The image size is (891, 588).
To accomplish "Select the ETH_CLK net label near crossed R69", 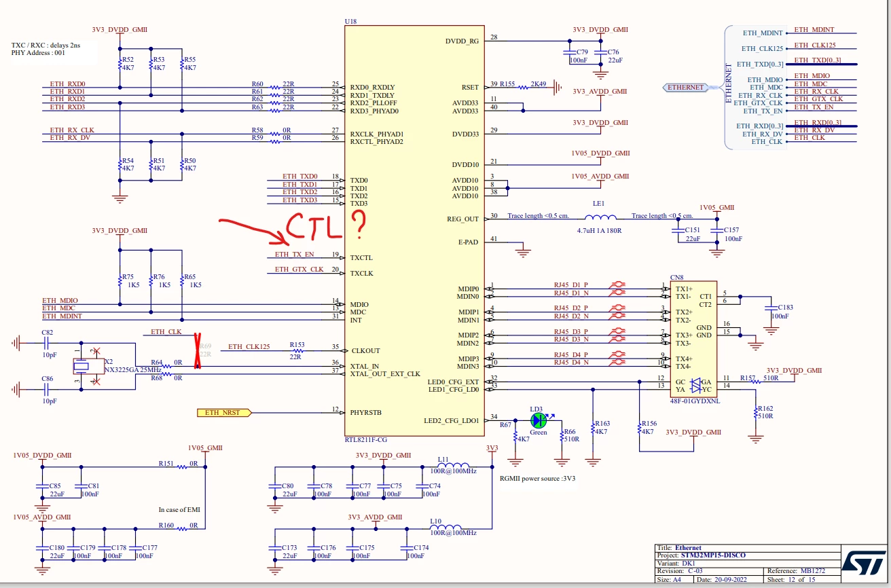I will pyautogui.click(x=166, y=332).
